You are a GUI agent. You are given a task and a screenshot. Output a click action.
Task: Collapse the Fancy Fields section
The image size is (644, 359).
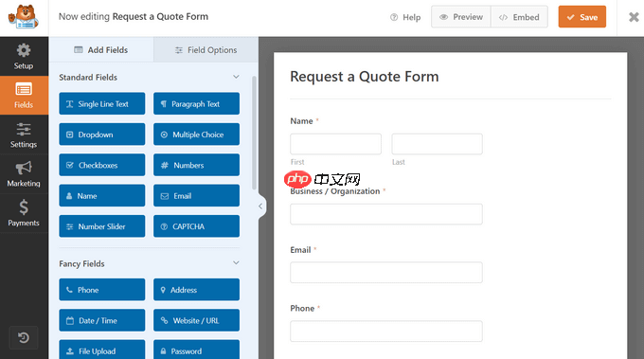click(x=236, y=263)
